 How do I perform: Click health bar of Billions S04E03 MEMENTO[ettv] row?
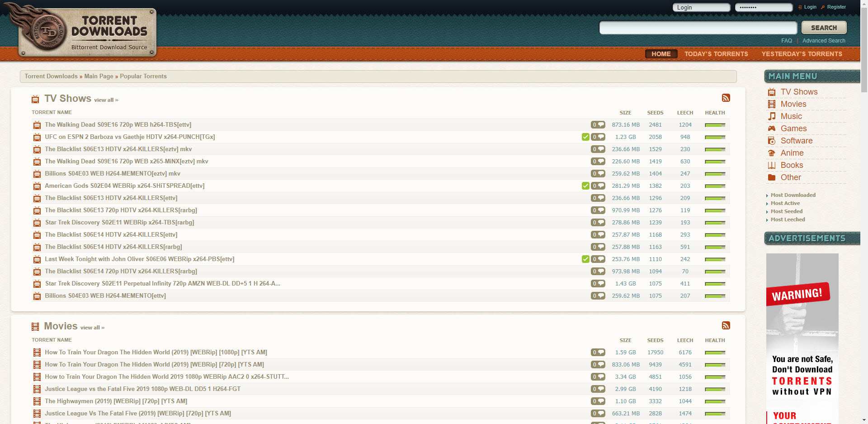(715, 296)
